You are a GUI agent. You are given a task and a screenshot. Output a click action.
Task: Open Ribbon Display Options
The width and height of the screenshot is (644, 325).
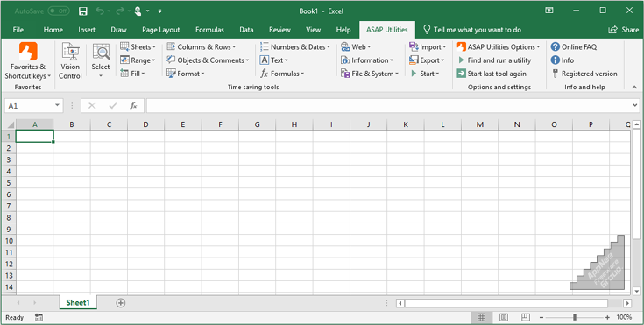[549, 11]
